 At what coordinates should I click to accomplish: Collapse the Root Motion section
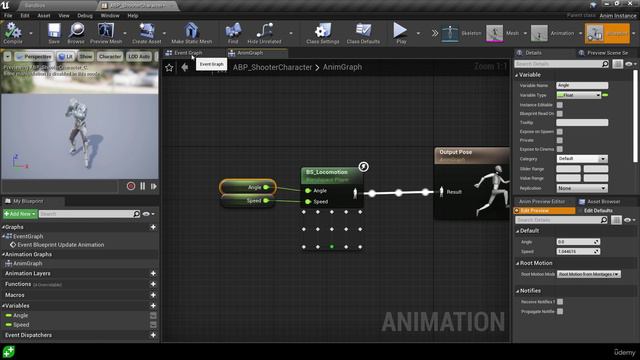point(517,263)
